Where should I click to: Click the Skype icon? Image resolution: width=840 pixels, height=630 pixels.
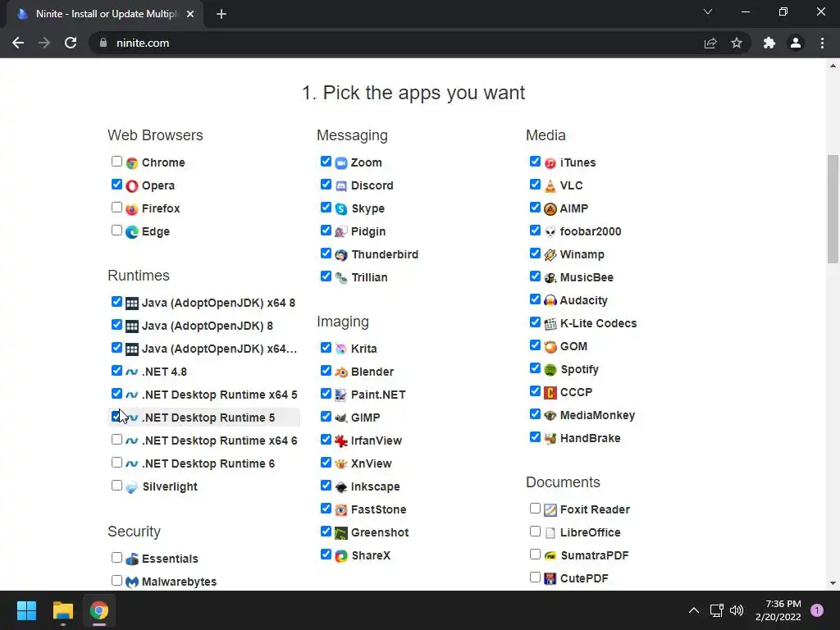(340, 209)
